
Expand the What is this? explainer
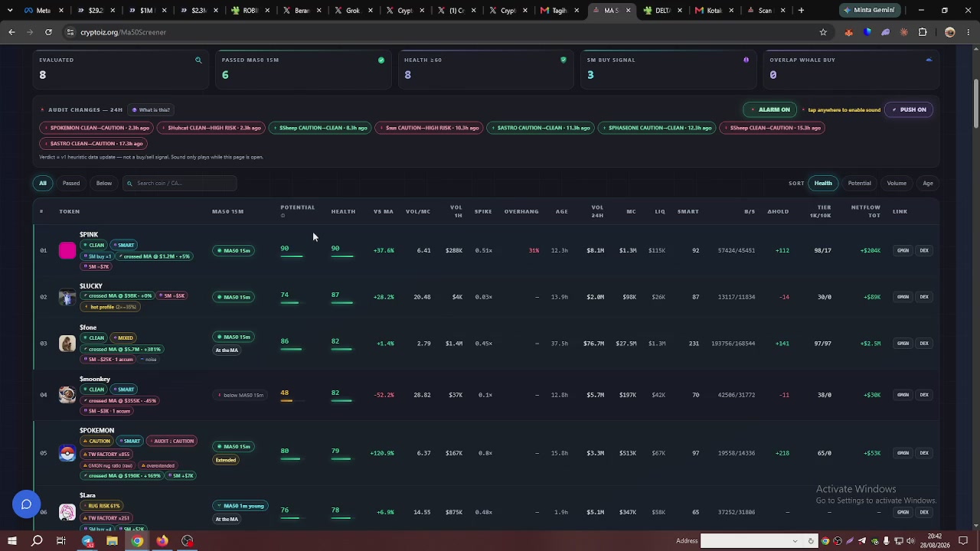tap(150, 109)
